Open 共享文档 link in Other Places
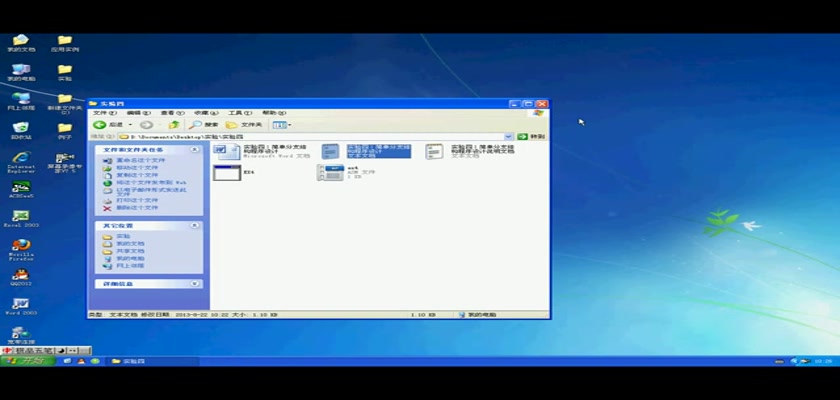This screenshot has width=840, height=400. [130, 251]
